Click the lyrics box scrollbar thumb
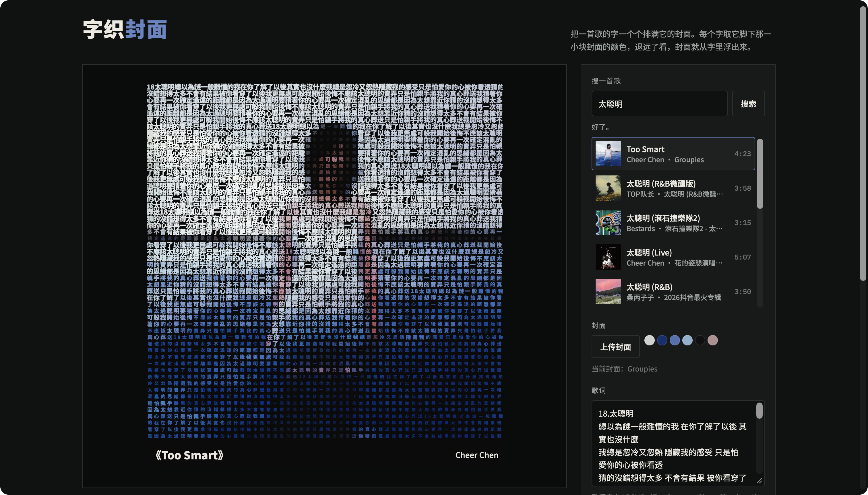This screenshot has height=495, width=868. point(759,411)
